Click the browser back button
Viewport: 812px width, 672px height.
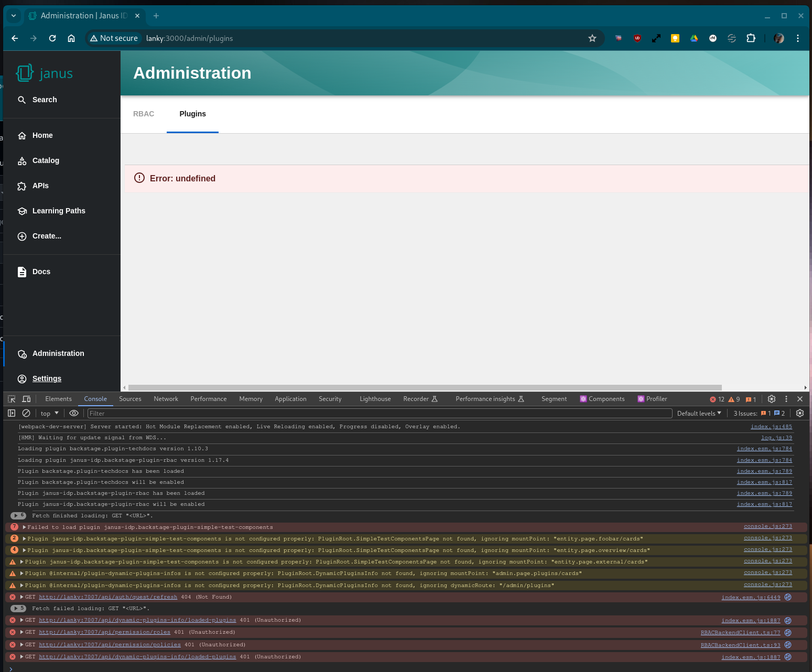point(15,38)
